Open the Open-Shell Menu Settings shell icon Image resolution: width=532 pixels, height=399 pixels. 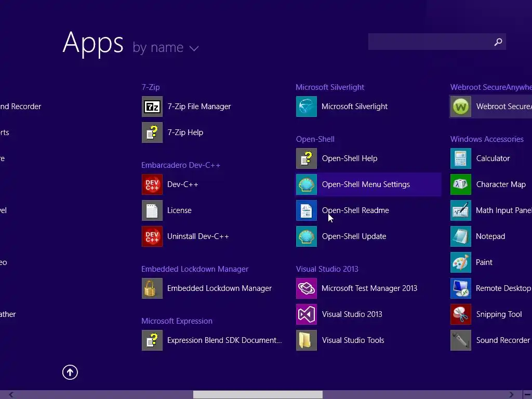[307, 184]
